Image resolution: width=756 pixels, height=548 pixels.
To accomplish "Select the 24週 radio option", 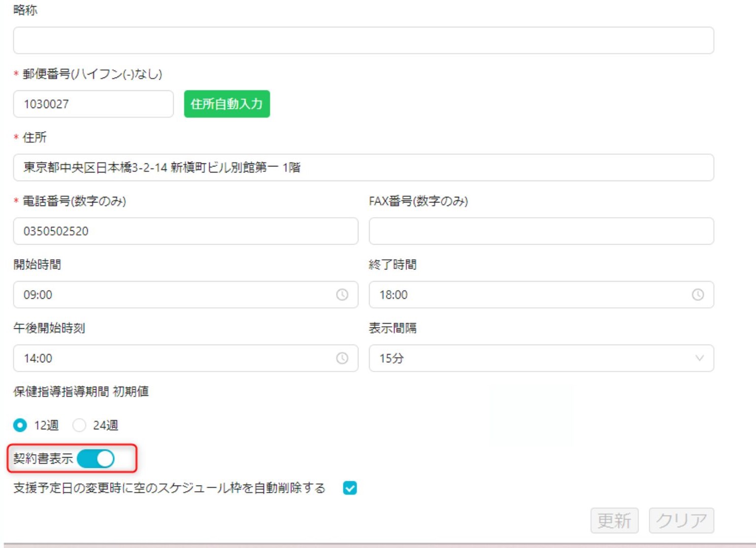I will coord(79,425).
